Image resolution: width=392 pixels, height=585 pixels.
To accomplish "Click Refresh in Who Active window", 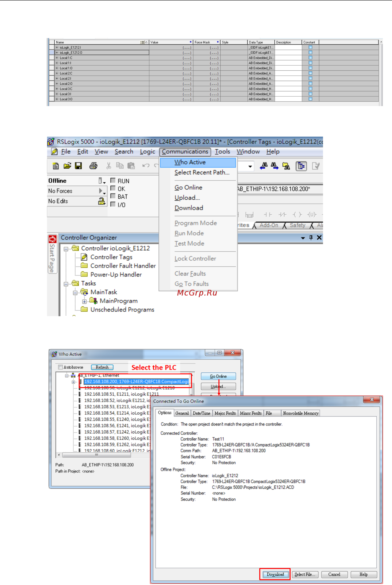I will coord(102,367).
